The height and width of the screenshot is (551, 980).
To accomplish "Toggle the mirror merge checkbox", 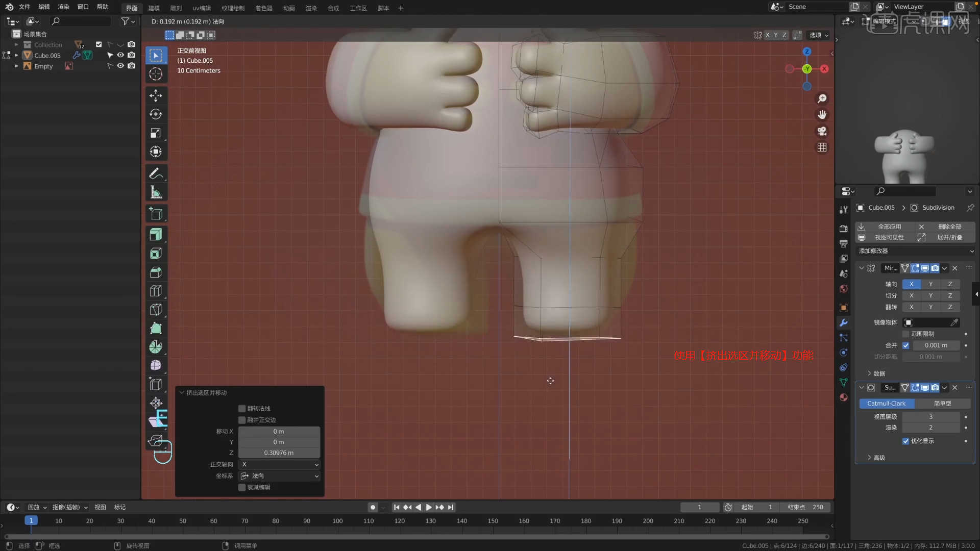I will pos(905,345).
